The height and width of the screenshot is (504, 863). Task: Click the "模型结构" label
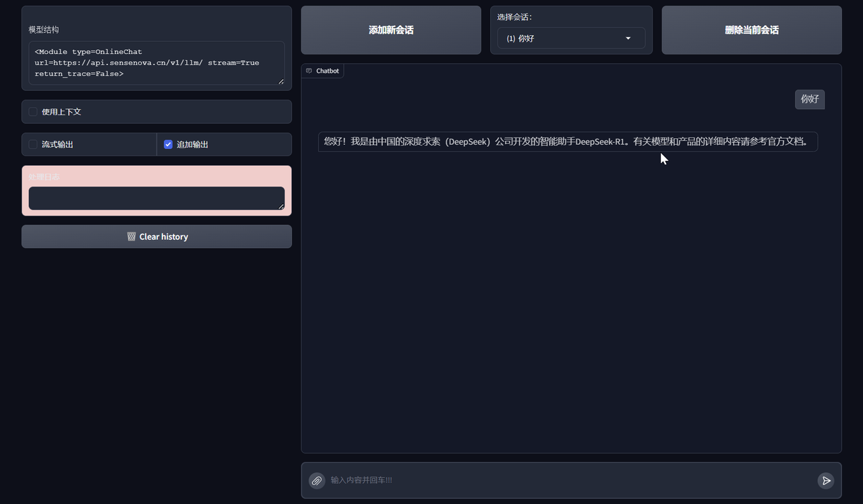pyautogui.click(x=44, y=30)
